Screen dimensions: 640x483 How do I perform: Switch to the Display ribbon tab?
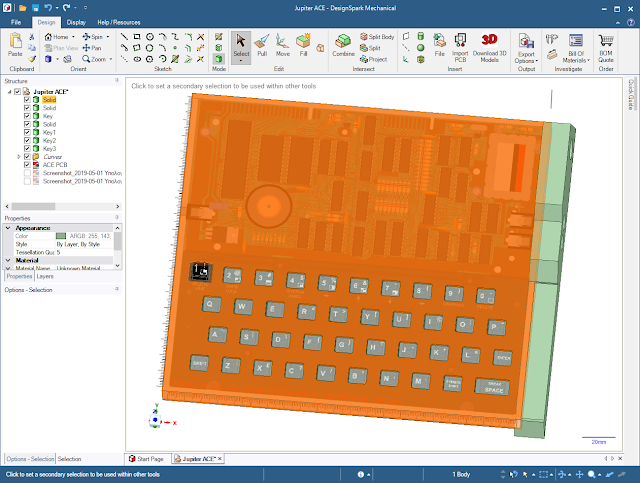pyautogui.click(x=76, y=22)
